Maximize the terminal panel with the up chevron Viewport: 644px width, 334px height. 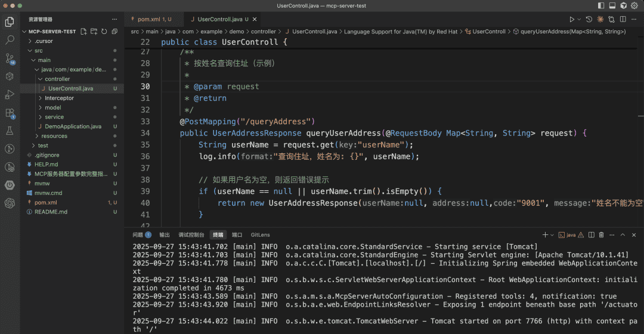tap(623, 235)
